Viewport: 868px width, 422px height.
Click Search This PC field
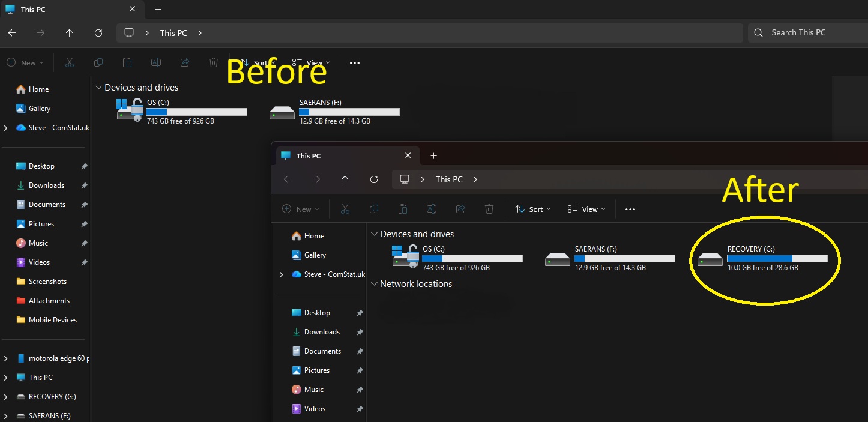click(807, 33)
